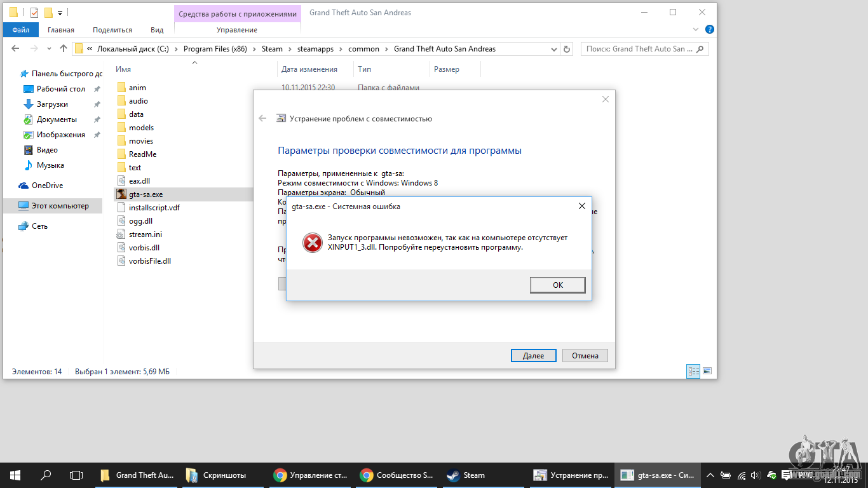Open the Вид ribbon tab

157,30
